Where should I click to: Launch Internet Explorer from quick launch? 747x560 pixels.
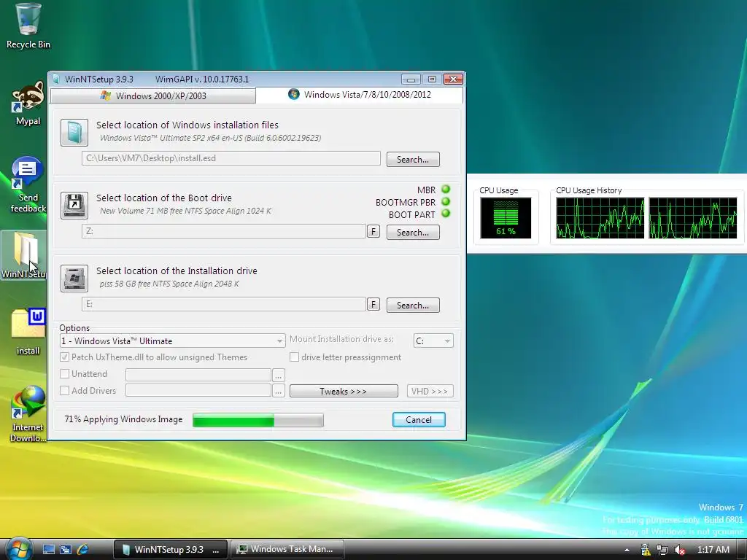(82, 549)
